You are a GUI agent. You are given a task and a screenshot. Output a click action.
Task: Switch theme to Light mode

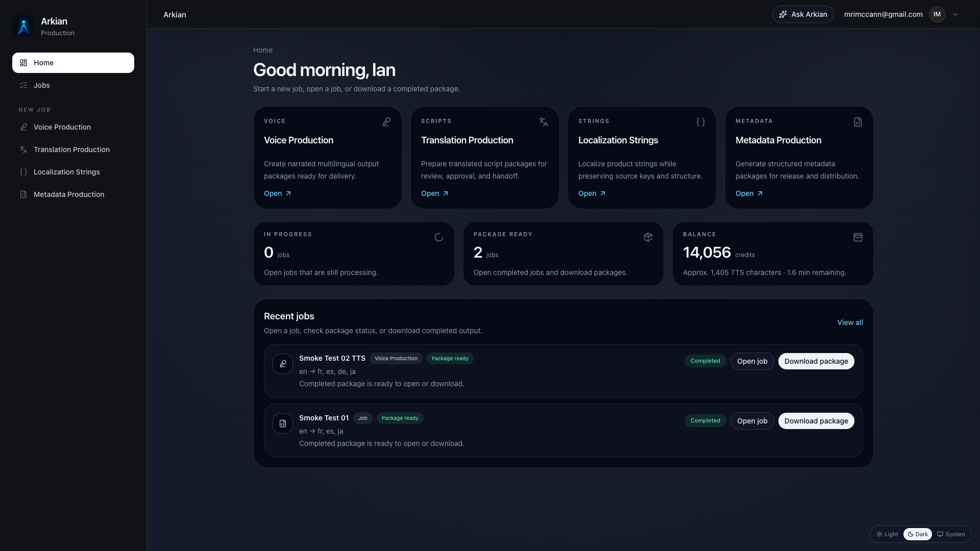coord(887,534)
